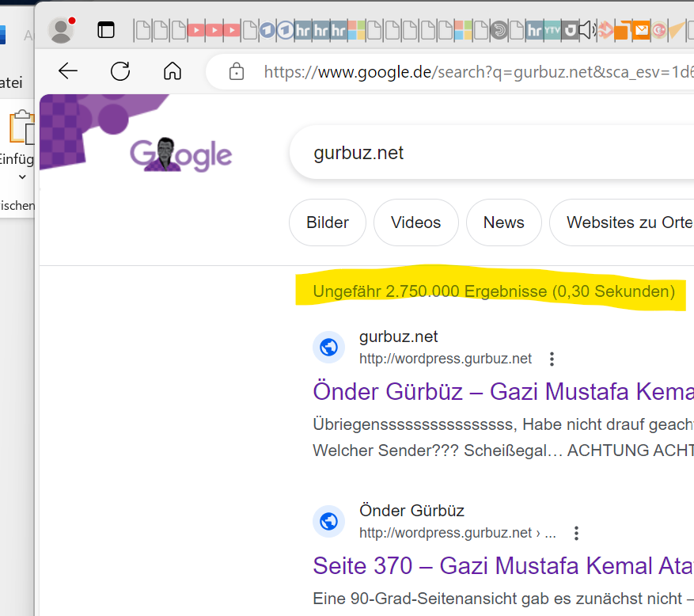
Task: Switch to the orange paper-plane tab
Action: click(x=677, y=31)
